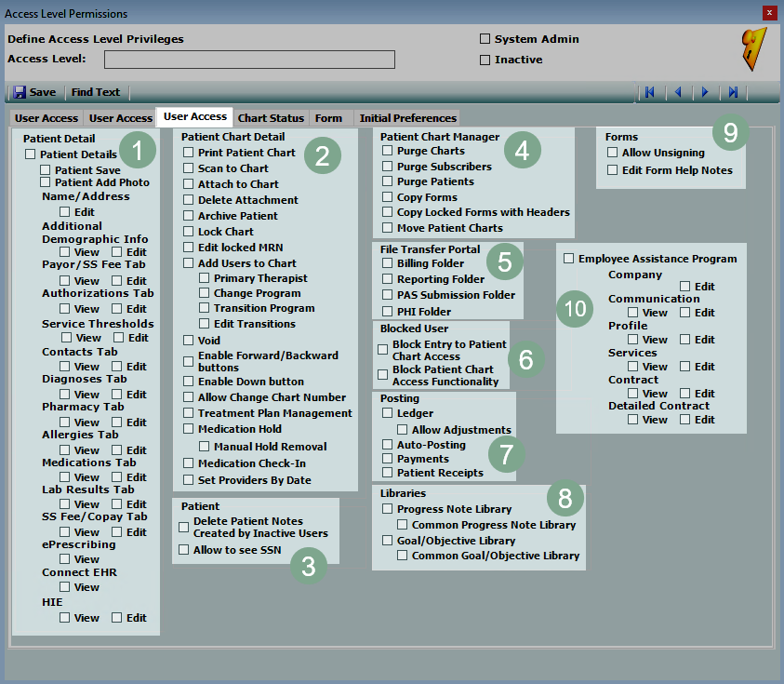Check Allow Unsigning under Forms
784x684 pixels.
coord(613,152)
